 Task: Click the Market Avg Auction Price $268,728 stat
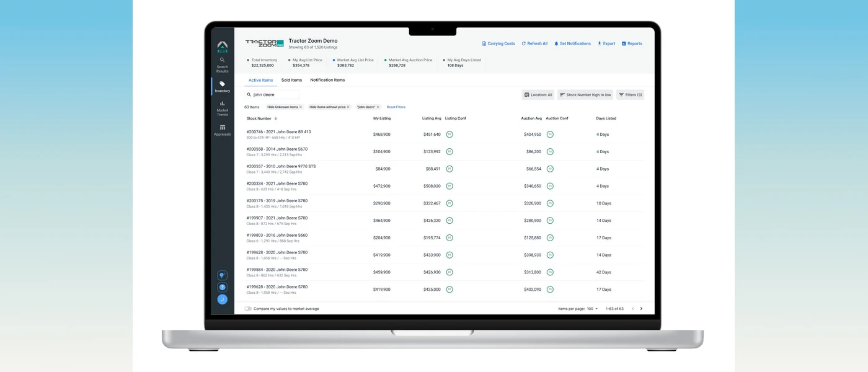pos(408,63)
